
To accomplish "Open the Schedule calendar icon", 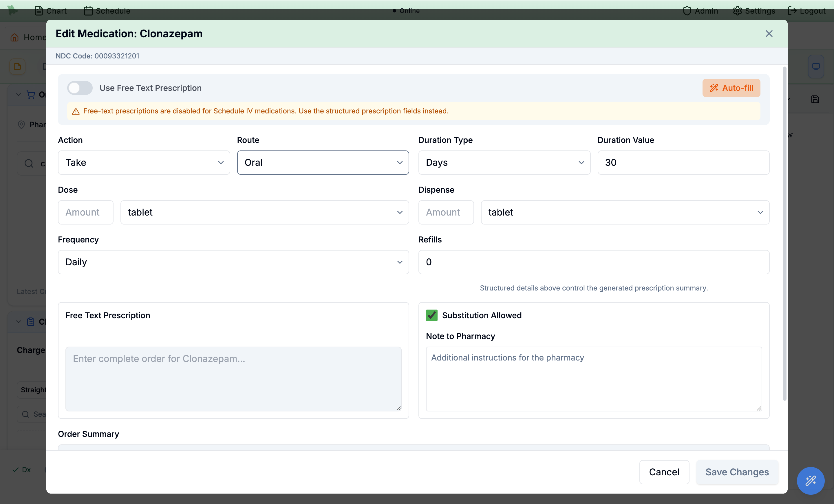I will (88, 11).
